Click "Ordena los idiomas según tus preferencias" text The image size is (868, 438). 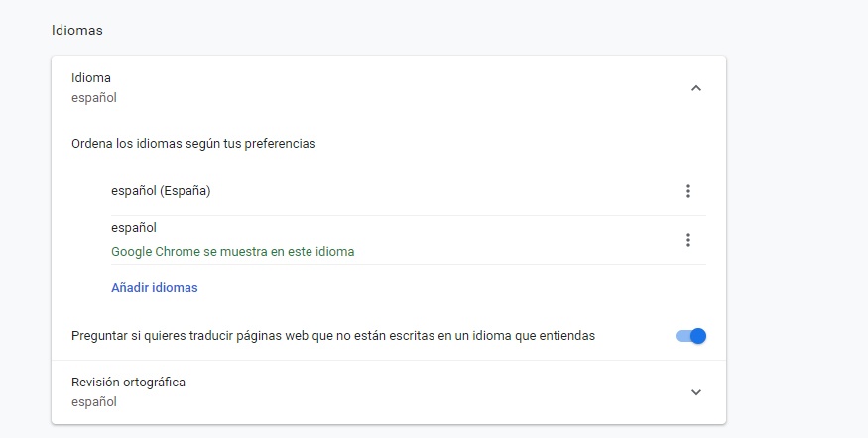click(193, 144)
